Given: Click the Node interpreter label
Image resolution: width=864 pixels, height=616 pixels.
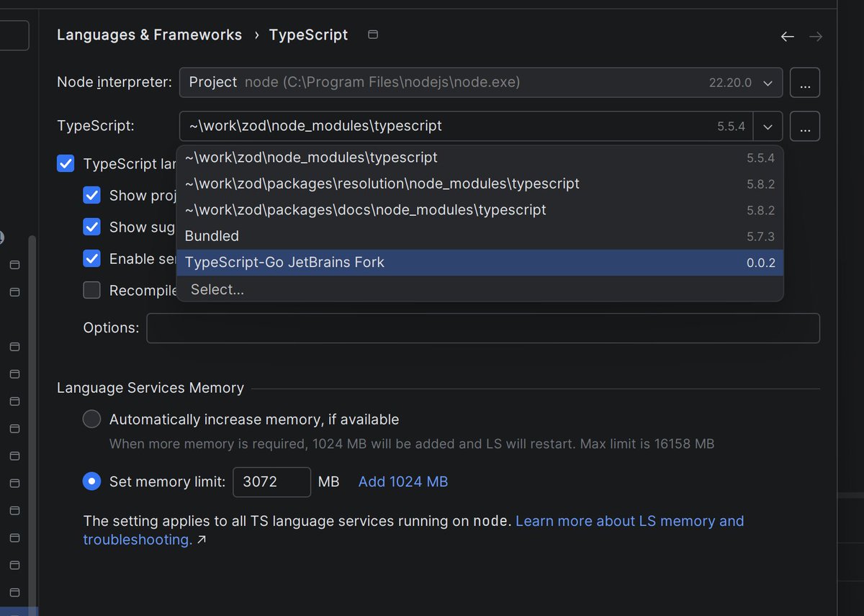Looking at the screenshot, I should [x=114, y=83].
